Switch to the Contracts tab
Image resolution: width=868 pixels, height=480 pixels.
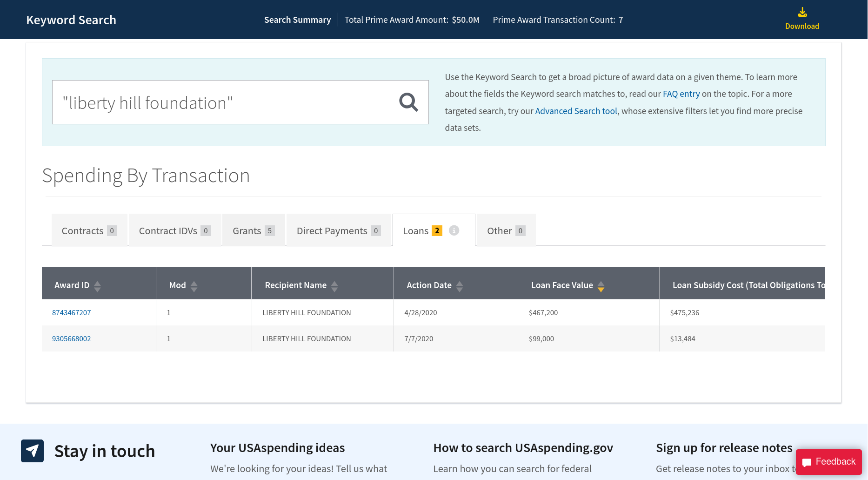tap(89, 230)
